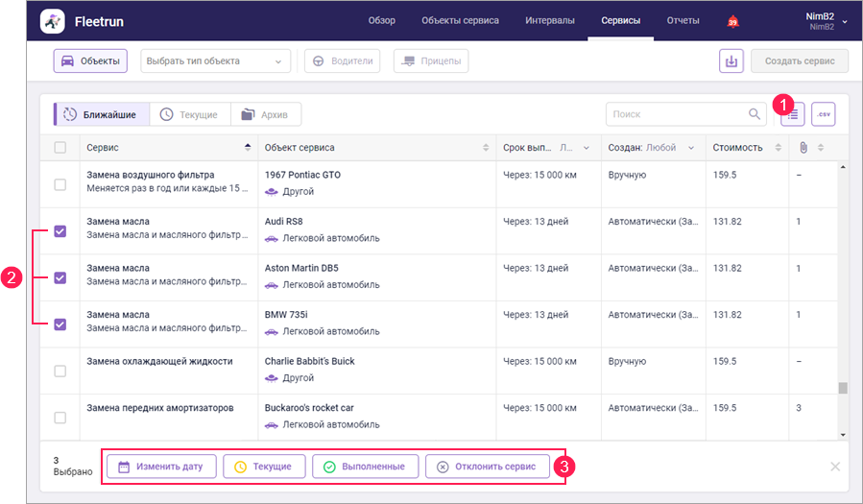Click the 'Отклонить сервис' button
The width and height of the screenshot is (863, 504).
[x=488, y=467]
